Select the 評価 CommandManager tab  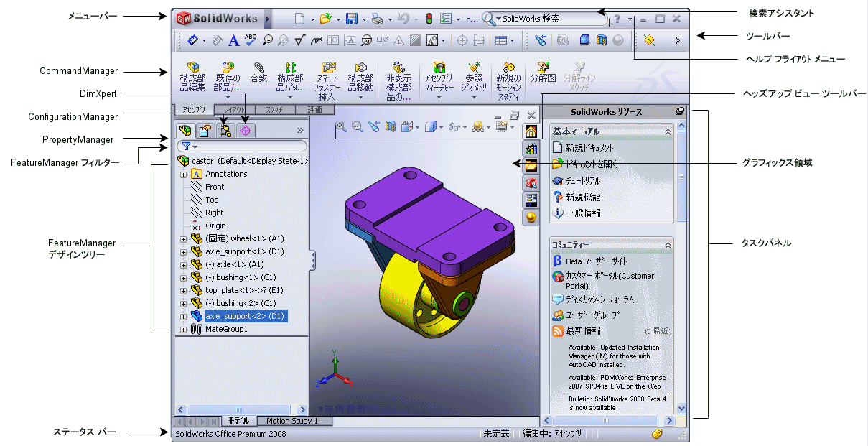(313, 110)
